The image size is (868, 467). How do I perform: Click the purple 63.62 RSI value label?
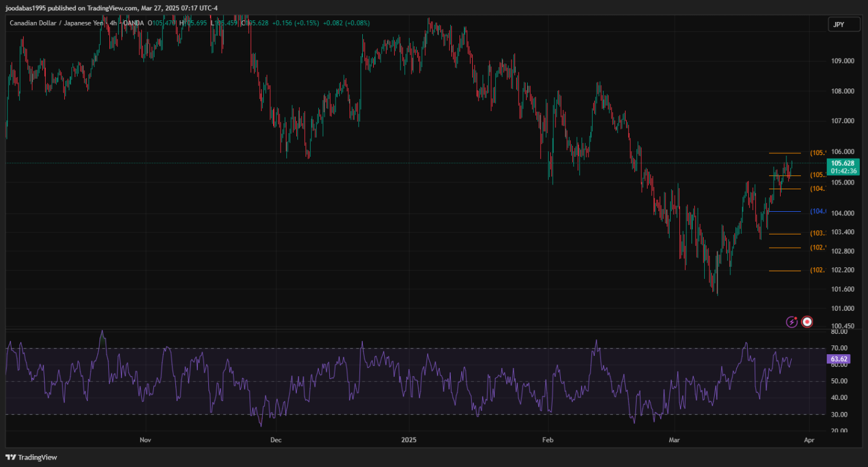pos(839,359)
